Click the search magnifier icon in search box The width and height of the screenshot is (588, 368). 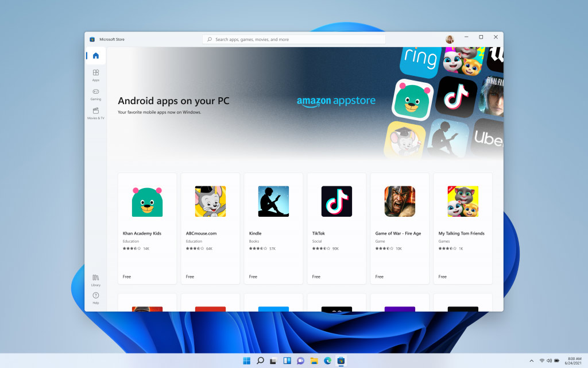[210, 39]
